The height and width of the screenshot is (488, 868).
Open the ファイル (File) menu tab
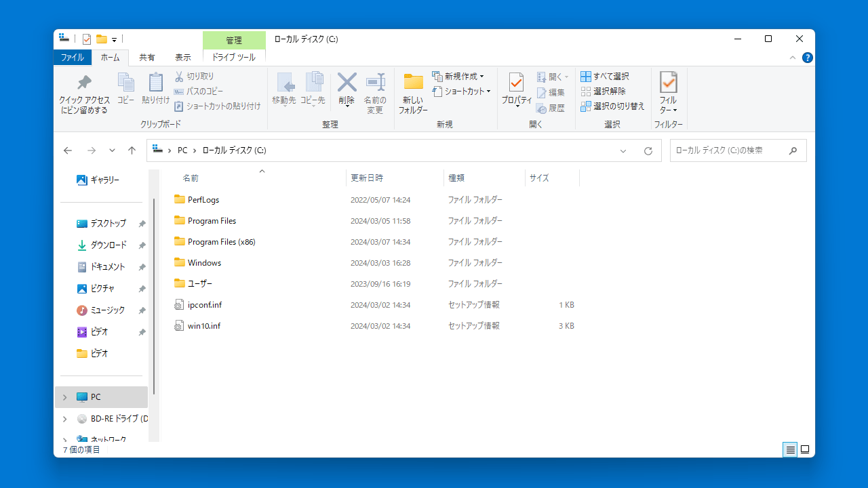pyautogui.click(x=73, y=58)
